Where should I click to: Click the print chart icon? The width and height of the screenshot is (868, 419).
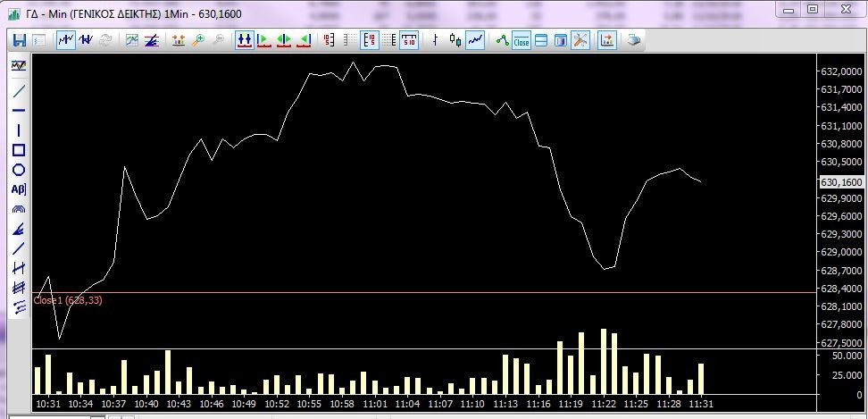click(x=633, y=40)
